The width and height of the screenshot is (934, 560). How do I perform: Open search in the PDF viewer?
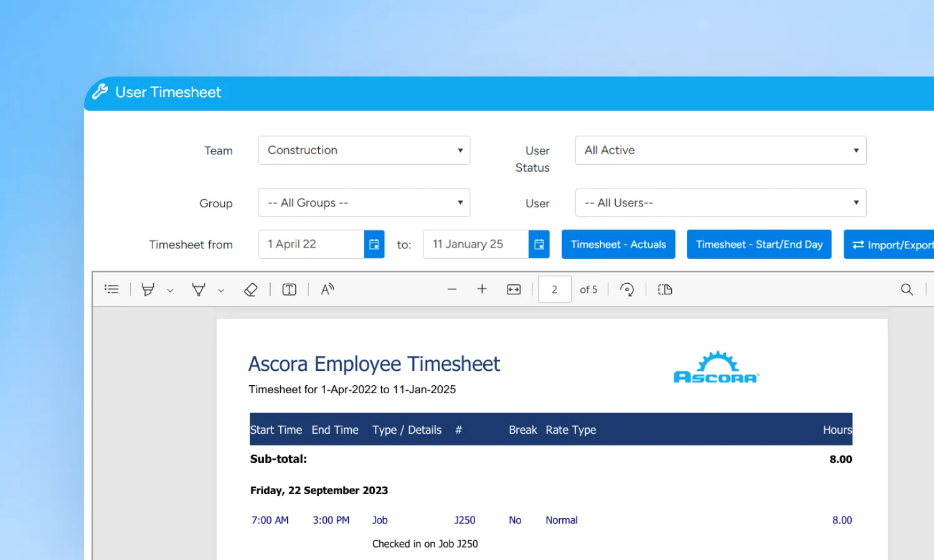[x=907, y=289]
